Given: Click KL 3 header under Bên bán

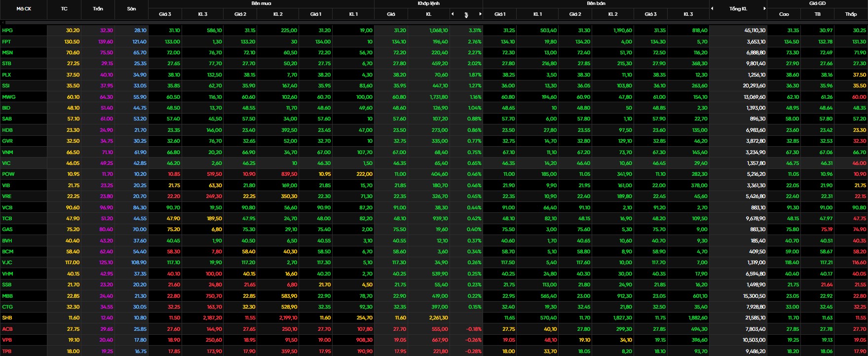Looking at the screenshot, I should pyautogui.click(x=688, y=14).
